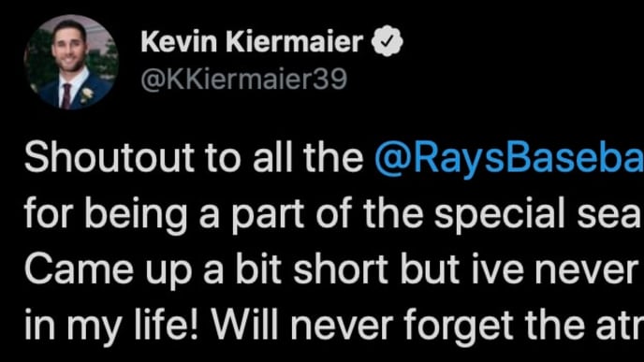The width and height of the screenshot is (644, 362).
Task: Open the @KKiermaier39 handle
Action: [244, 79]
